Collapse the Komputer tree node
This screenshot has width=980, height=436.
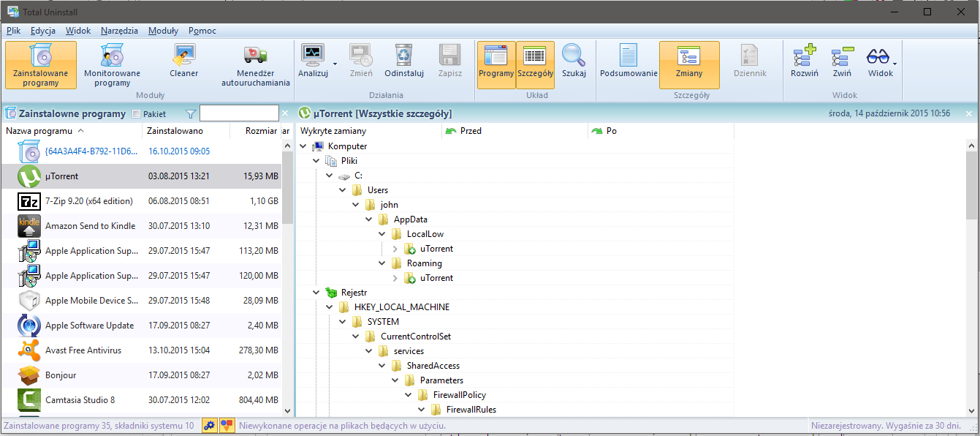click(304, 146)
